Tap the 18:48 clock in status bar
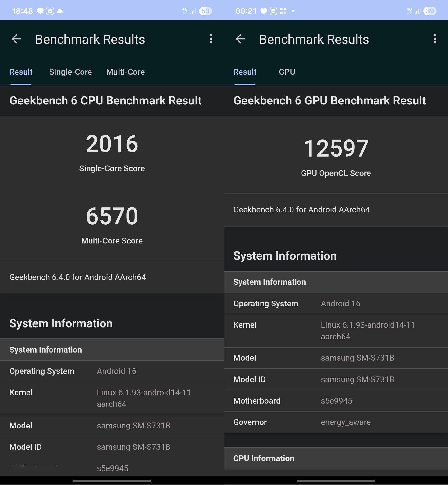This screenshot has width=448, height=485. [22, 11]
